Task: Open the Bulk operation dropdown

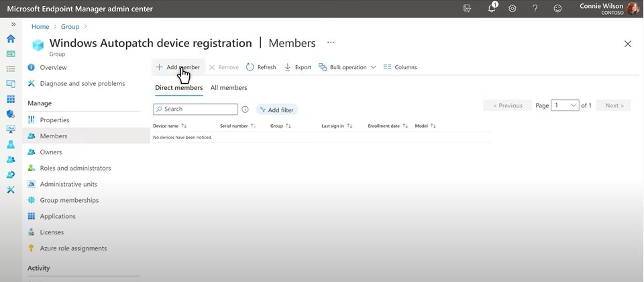Action: pyautogui.click(x=347, y=67)
